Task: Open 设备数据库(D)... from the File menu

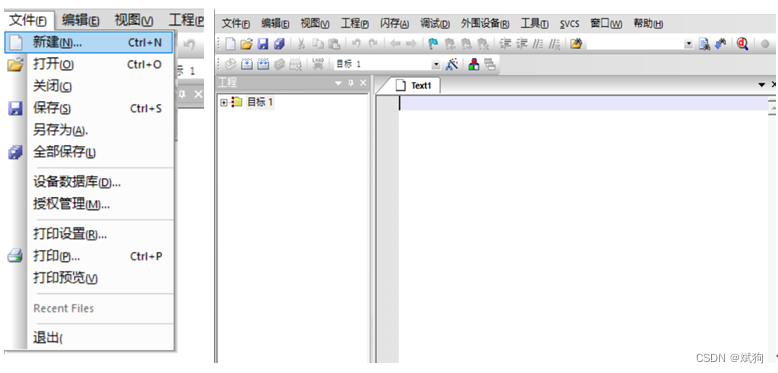Action: (x=89, y=182)
